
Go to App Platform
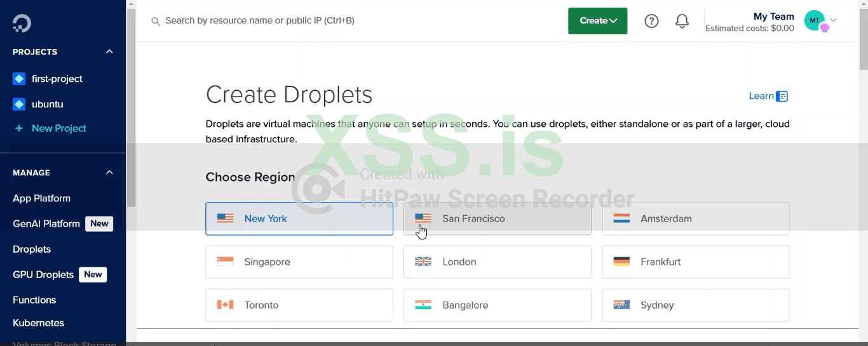click(x=42, y=198)
